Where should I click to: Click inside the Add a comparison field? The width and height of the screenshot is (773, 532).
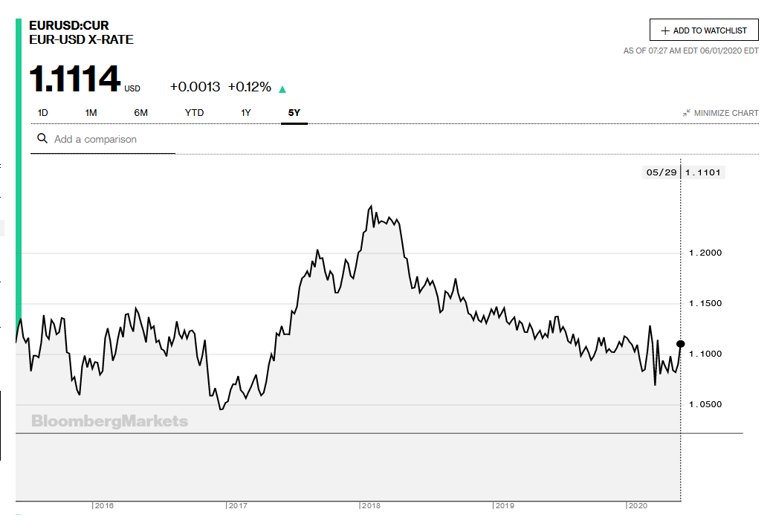(x=97, y=139)
